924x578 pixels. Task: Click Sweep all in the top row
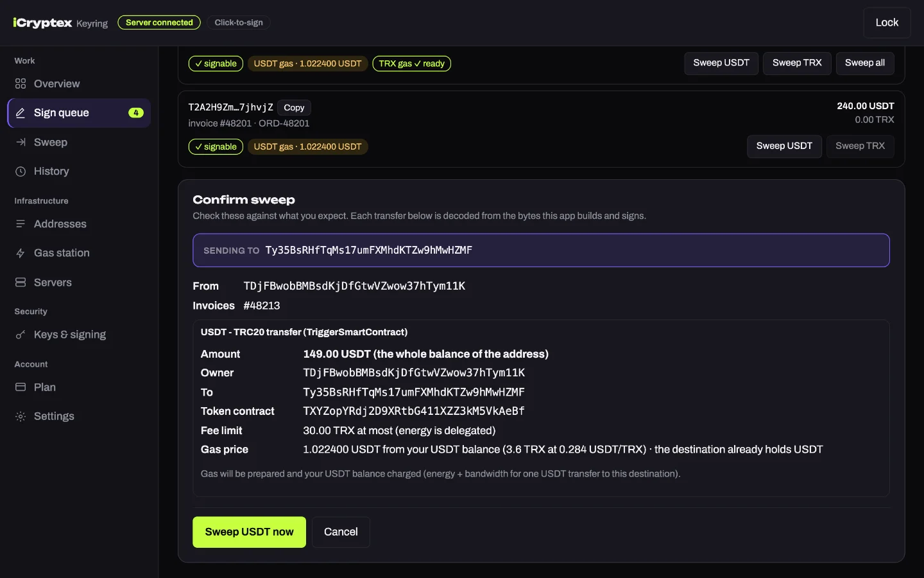click(864, 63)
